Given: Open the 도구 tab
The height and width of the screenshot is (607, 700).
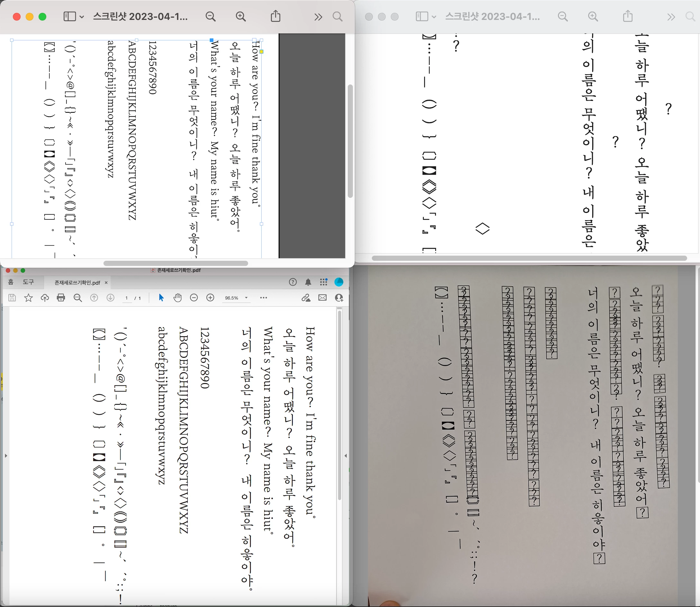Looking at the screenshot, I should point(28,282).
